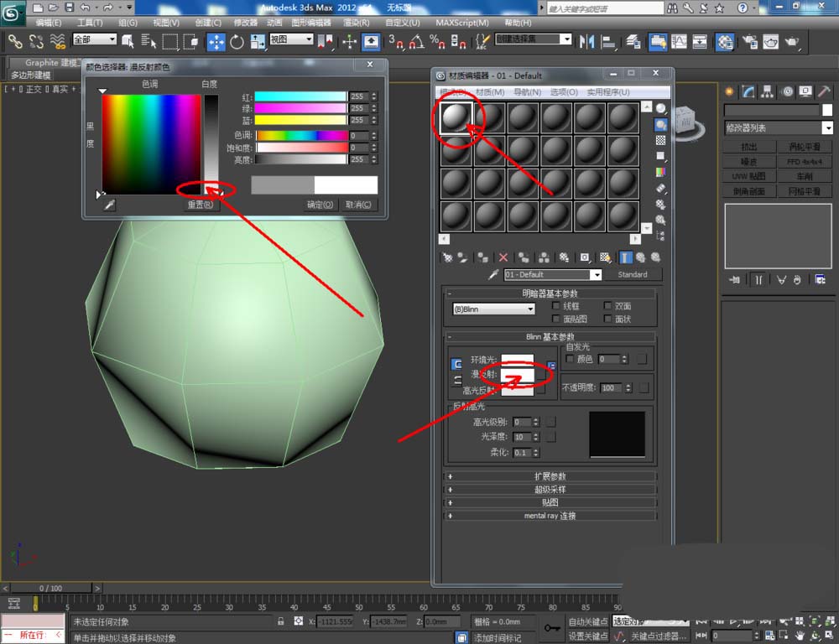
Task: Expand the 贴图 maps rollout
Action: (x=550, y=502)
